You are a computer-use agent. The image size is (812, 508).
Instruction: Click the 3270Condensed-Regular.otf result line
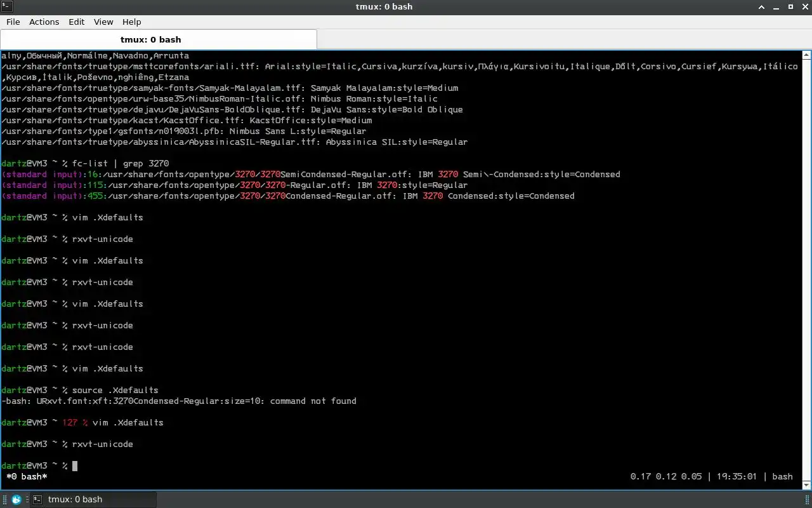point(288,196)
